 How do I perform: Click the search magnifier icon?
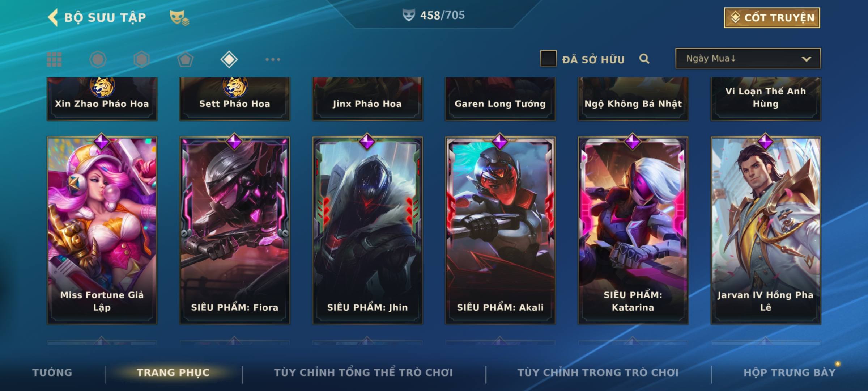(x=644, y=59)
